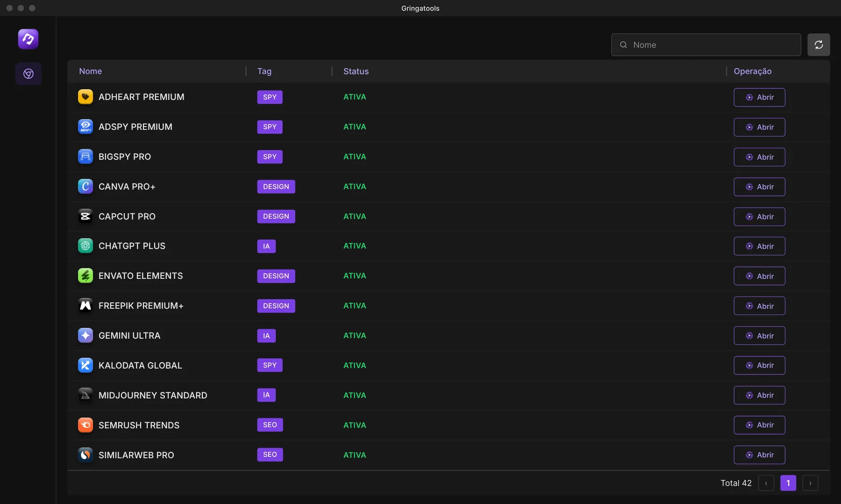Click the GEMINI ULTRA app icon
The height and width of the screenshot is (504, 841).
point(86,335)
